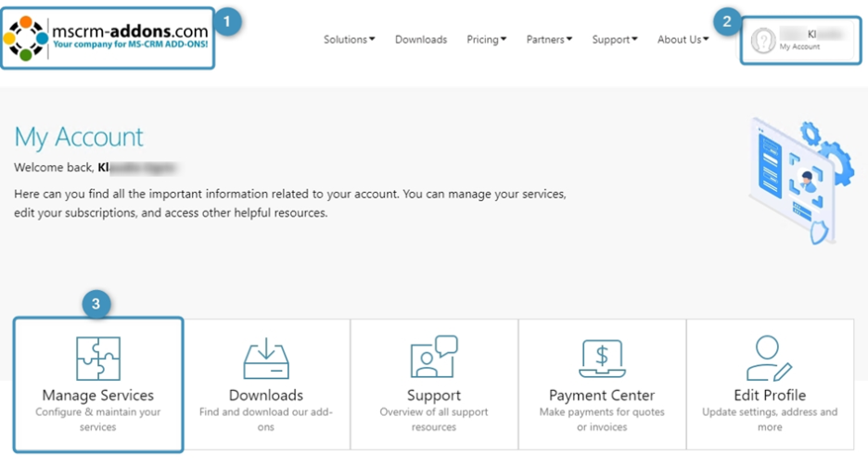Click 'Find and download our add-ons' text
868x467 pixels.
click(x=266, y=420)
